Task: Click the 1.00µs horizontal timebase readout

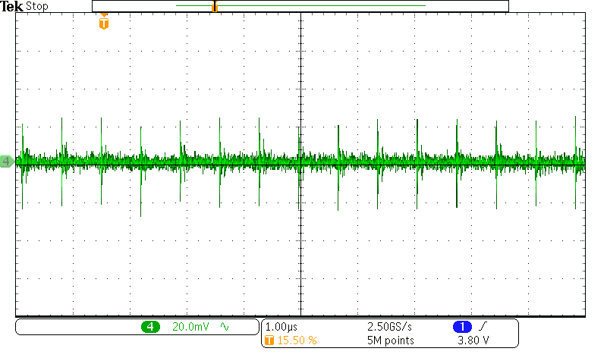Action: tap(280, 326)
